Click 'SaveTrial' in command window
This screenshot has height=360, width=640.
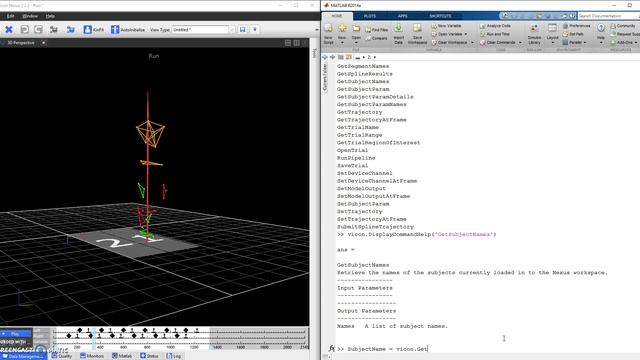(x=352, y=166)
